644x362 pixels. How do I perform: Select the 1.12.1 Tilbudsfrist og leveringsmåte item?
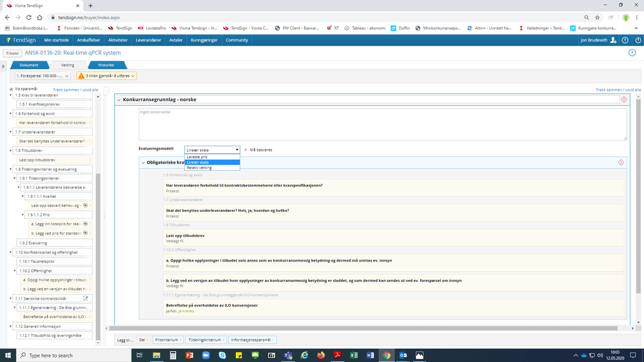click(x=54, y=336)
